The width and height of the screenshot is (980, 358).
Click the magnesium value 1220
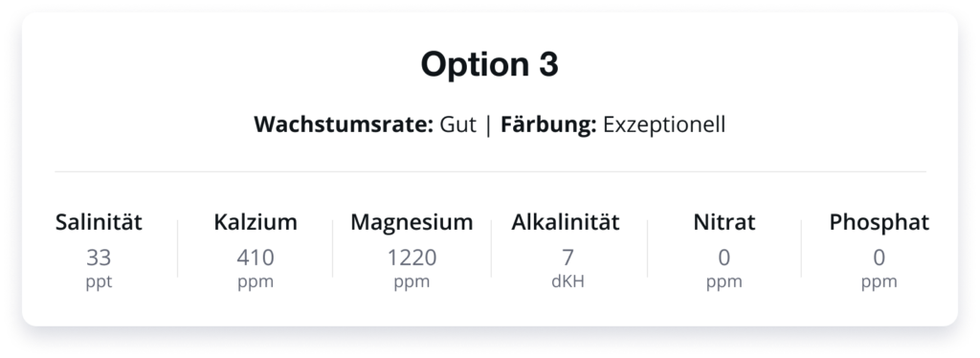(412, 257)
